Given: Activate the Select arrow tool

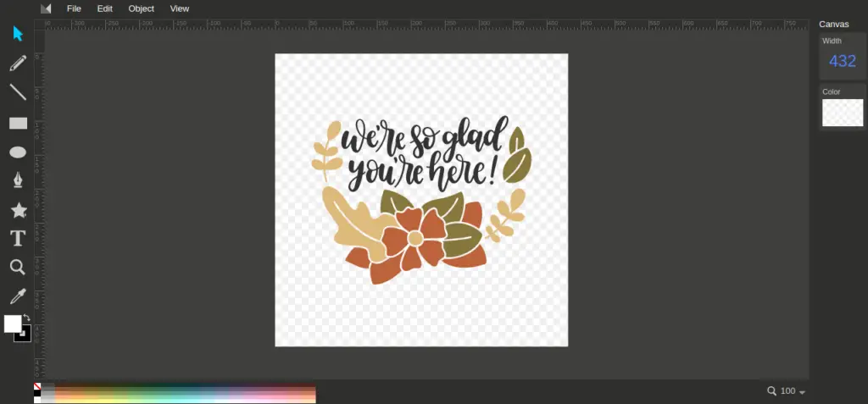Looking at the screenshot, I should coord(18,34).
